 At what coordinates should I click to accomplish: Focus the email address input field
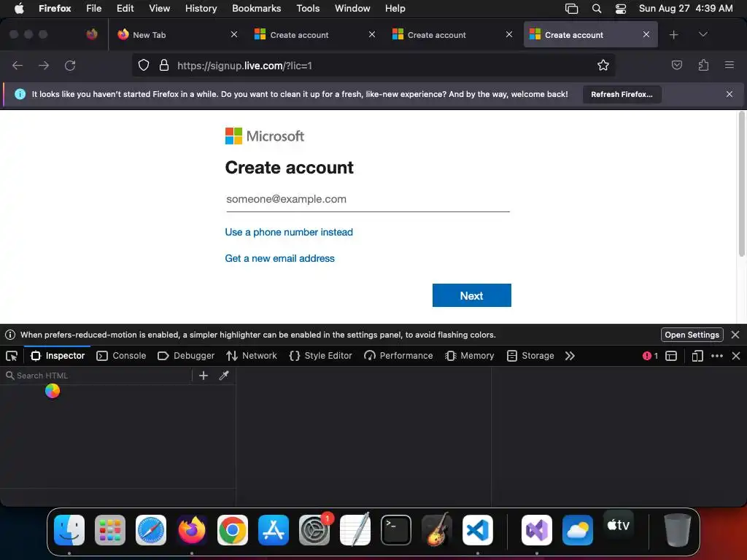(368, 199)
